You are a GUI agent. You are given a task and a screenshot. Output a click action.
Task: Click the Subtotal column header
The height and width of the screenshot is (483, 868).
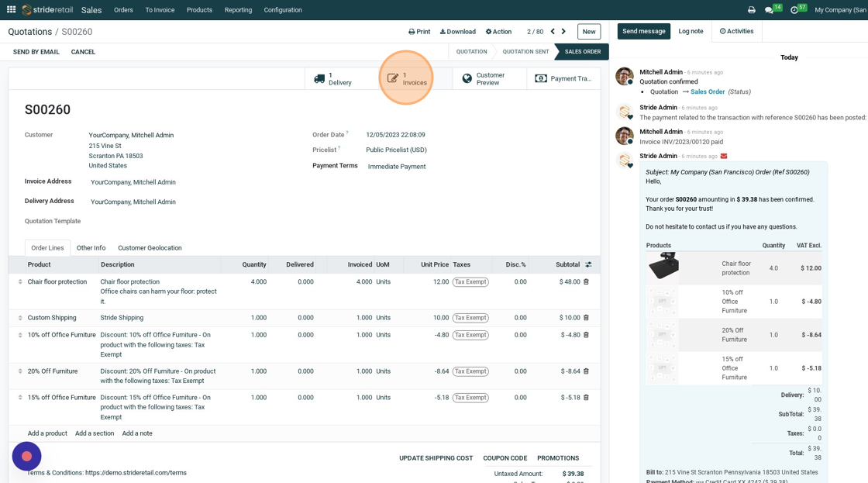click(x=567, y=265)
